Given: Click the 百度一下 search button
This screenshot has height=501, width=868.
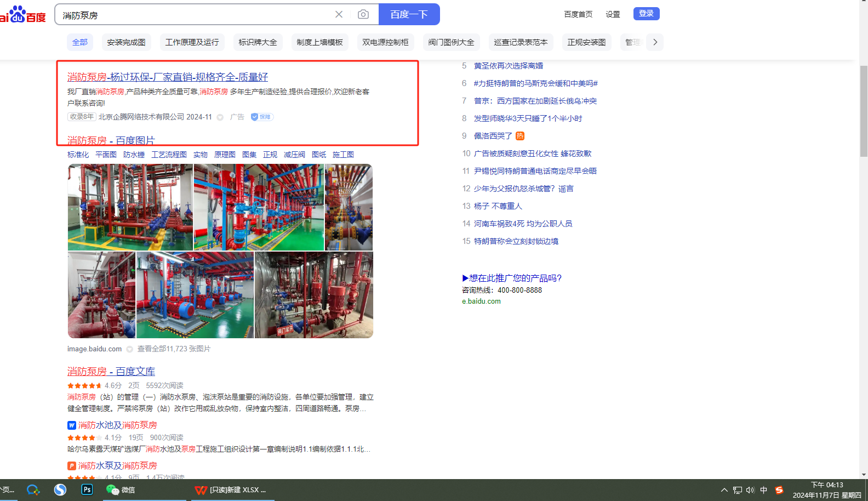Looking at the screenshot, I should [x=409, y=14].
